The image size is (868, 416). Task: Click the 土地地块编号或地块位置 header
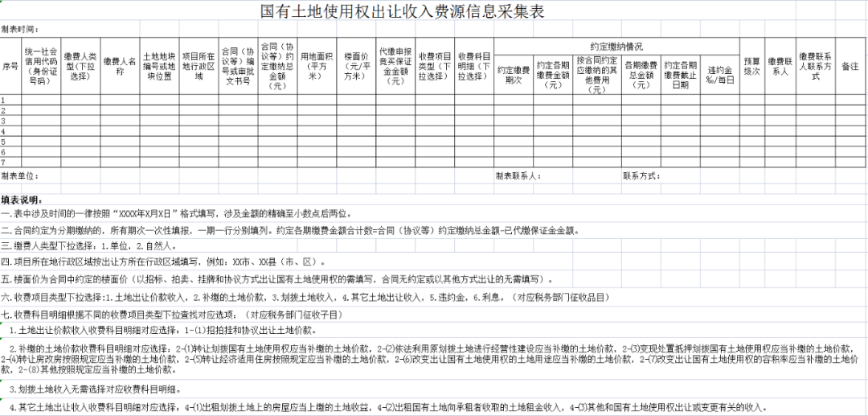(159, 67)
